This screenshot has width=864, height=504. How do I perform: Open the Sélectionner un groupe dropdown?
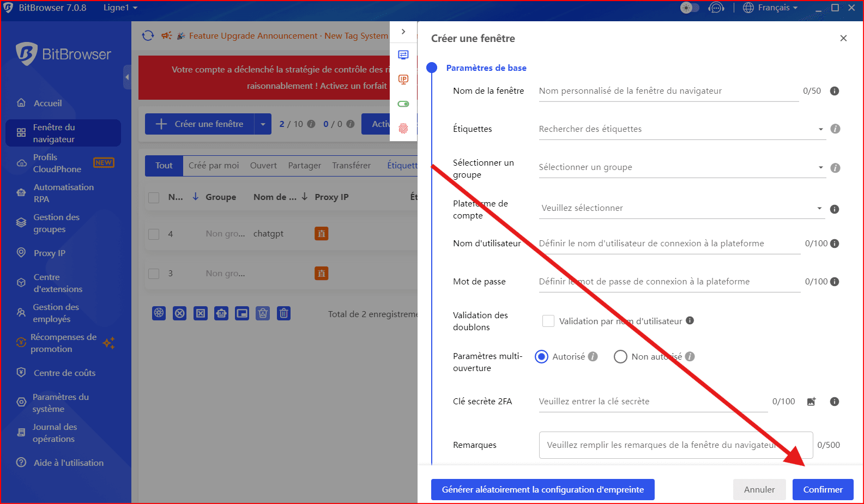[681, 167]
